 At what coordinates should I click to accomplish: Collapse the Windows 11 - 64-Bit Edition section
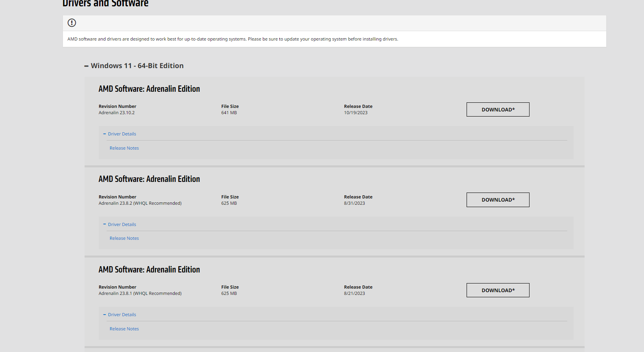click(x=134, y=66)
